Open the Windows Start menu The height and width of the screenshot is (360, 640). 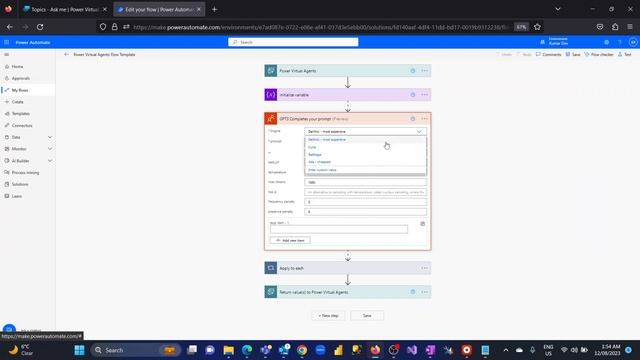pos(80,350)
